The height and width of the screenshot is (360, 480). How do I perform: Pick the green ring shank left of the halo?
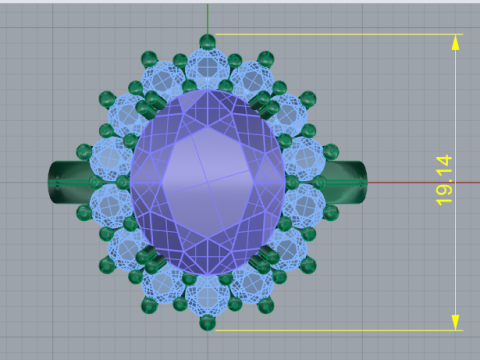tap(69, 182)
